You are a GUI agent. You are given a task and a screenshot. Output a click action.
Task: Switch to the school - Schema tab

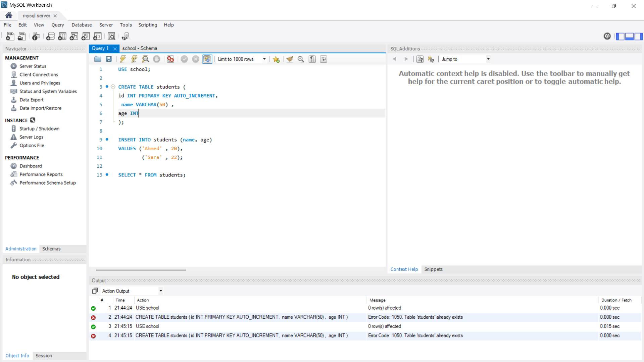pos(140,48)
